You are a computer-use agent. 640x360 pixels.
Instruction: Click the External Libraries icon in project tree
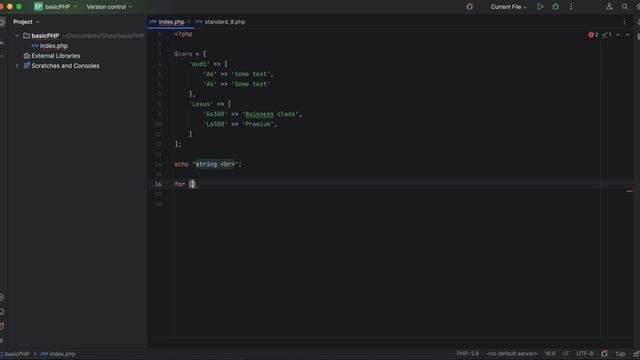click(27, 56)
